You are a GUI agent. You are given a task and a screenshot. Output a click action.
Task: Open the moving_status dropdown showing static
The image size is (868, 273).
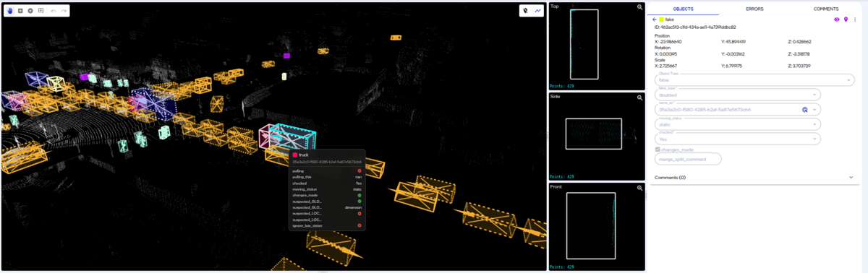tap(737, 124)
